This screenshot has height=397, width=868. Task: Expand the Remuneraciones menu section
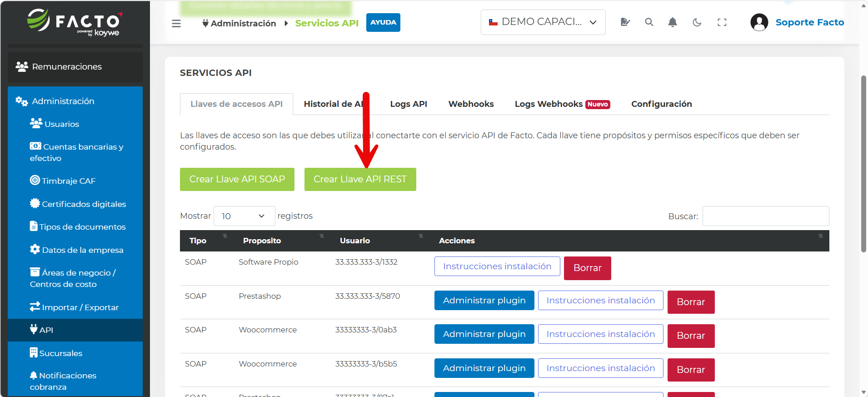75,66
